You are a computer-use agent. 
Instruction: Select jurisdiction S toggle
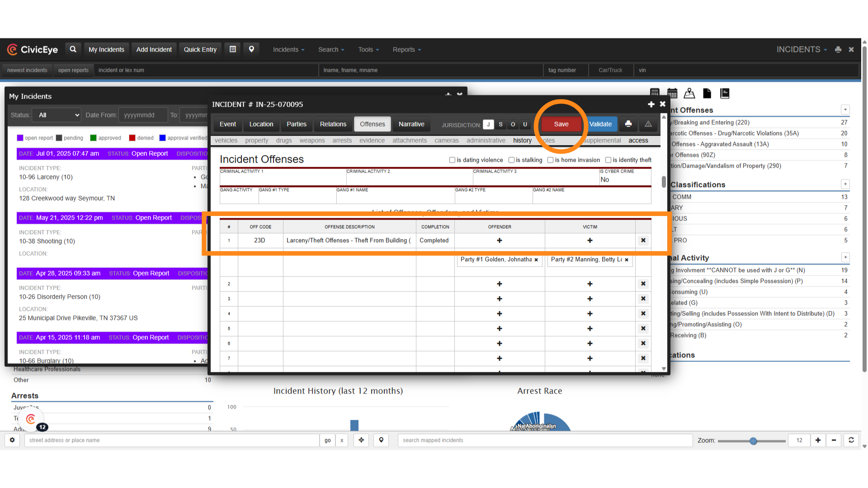pyautogui.click(x=500, y=124)
